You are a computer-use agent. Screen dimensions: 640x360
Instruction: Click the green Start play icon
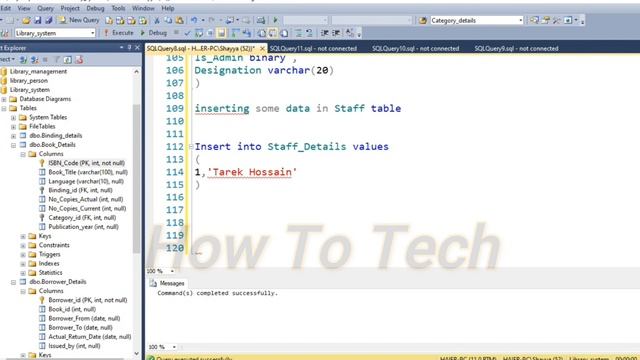[x=275, y=20]
